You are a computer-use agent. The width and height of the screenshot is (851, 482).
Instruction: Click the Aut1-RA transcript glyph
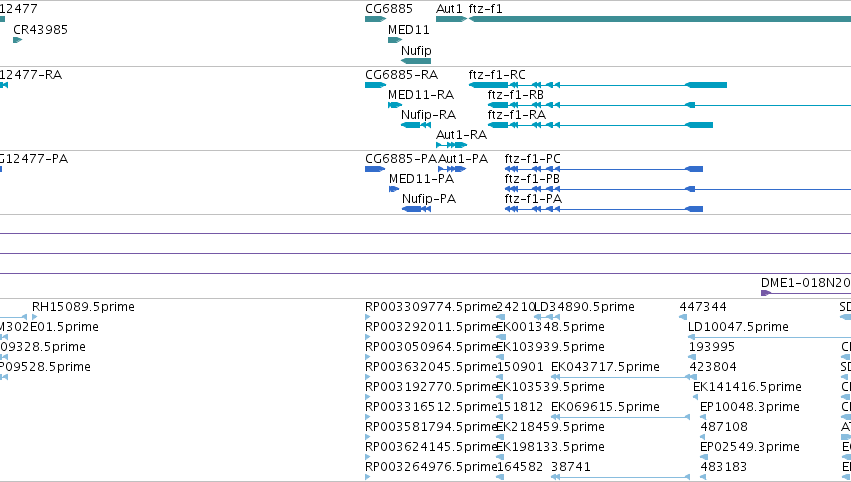(x=451, y=145)
